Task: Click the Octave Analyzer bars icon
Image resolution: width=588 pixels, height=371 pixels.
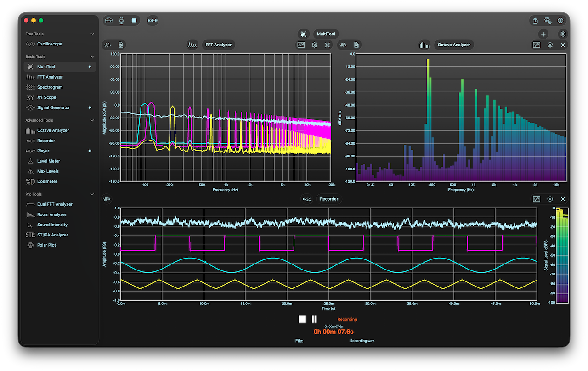Action: coord(424,45)
